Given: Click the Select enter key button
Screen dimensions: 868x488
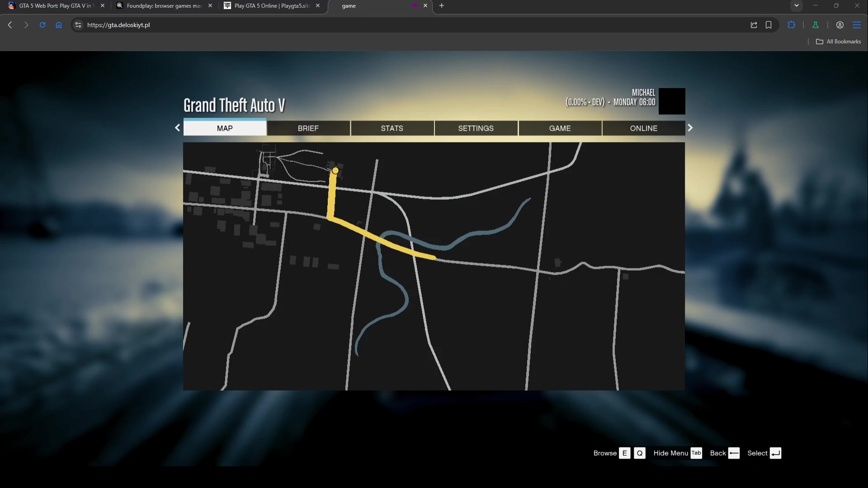Looking at the screenshot, I should [775, 453].
